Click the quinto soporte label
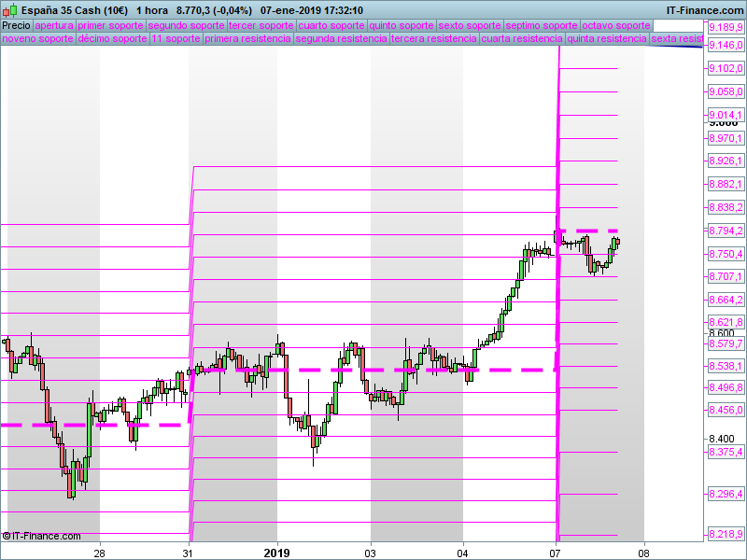This screenshot has height=560, width=747. (402, 26)
